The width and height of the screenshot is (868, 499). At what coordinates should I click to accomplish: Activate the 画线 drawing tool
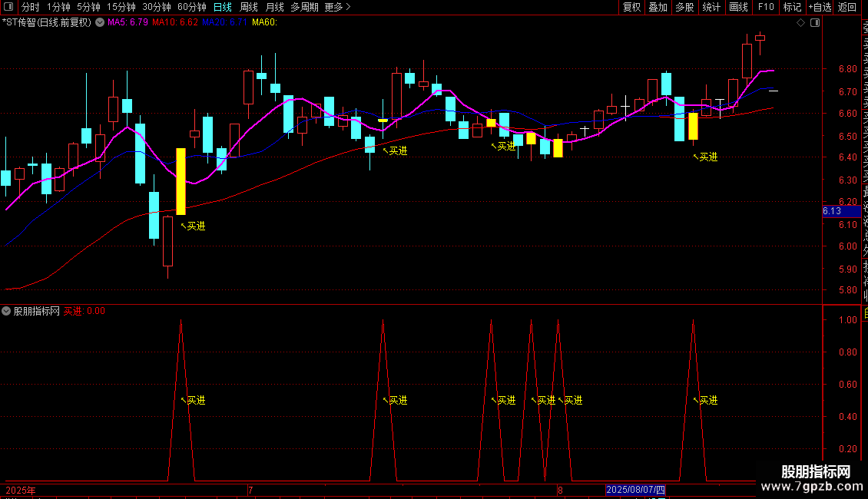coord(738,7)
